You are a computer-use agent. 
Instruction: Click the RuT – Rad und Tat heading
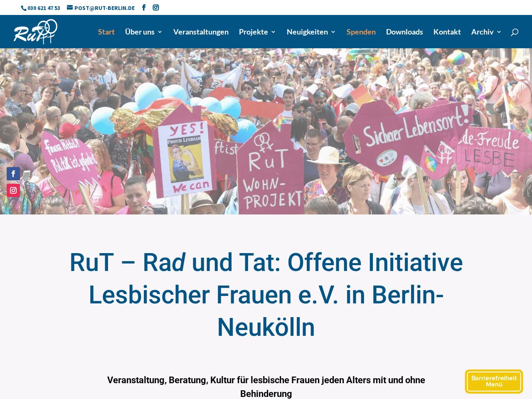coord(266,295)
